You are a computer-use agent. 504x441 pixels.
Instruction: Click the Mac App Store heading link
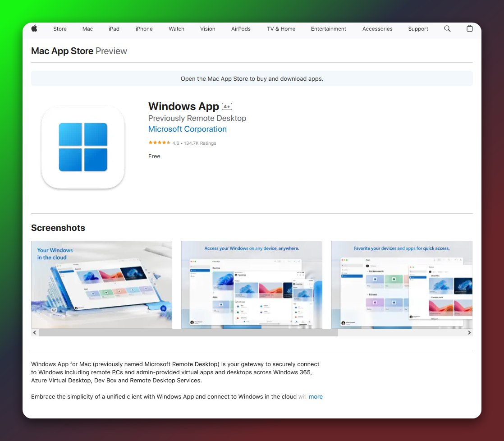tap(62, 51)
